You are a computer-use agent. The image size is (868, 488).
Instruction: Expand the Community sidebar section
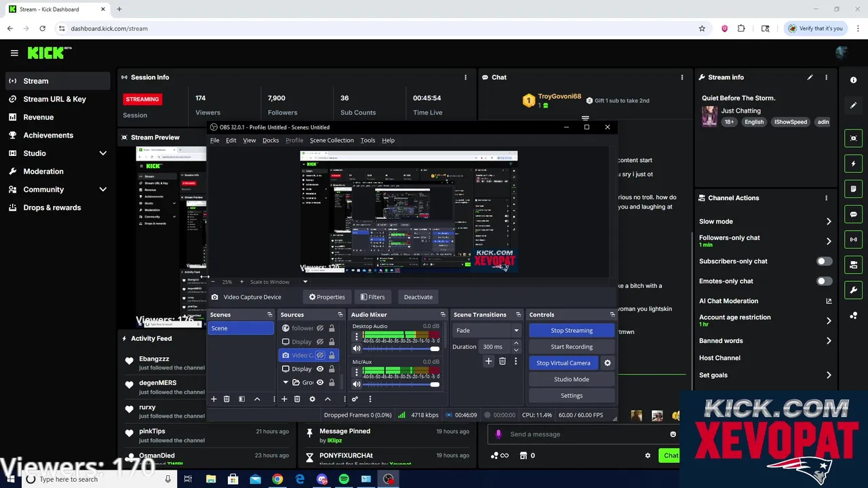point(103,190)
